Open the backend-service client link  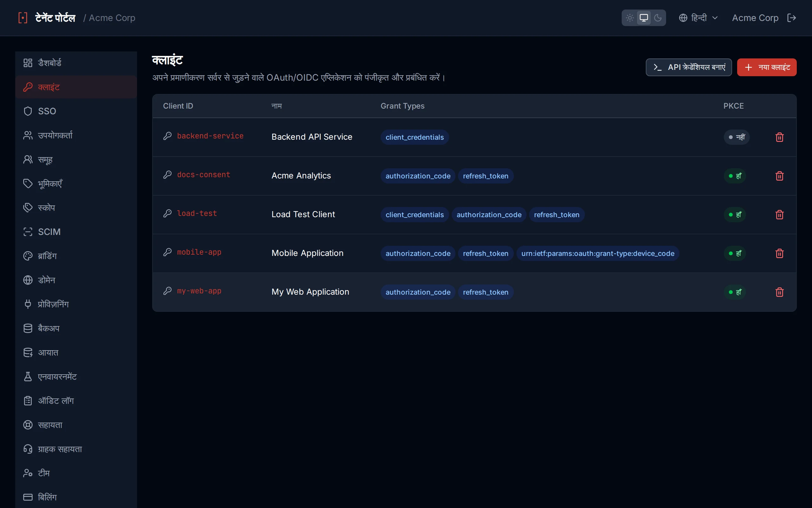click(x=210, y=136)
